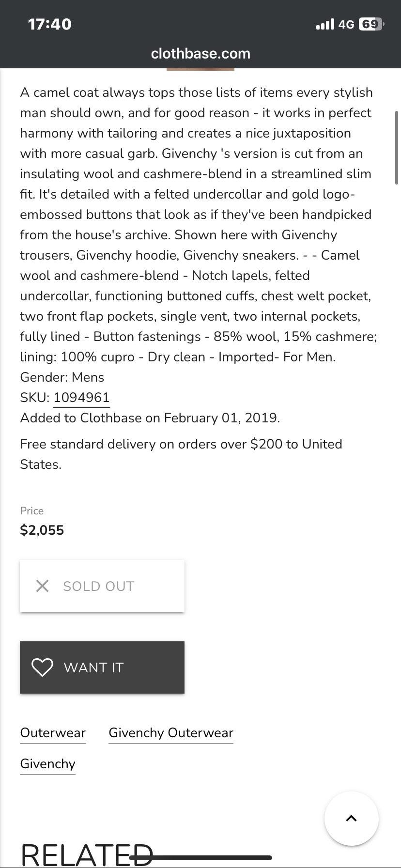The height and width of the screenshot is (868, 401).
Task: Tap the battery indicator in status bar
Action: 370,24
